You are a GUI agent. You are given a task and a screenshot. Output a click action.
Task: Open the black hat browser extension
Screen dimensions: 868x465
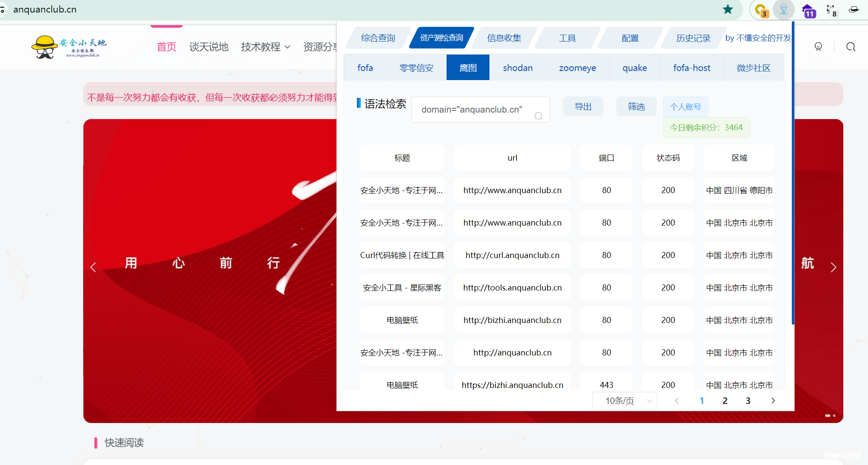click(x=853, y=10)
